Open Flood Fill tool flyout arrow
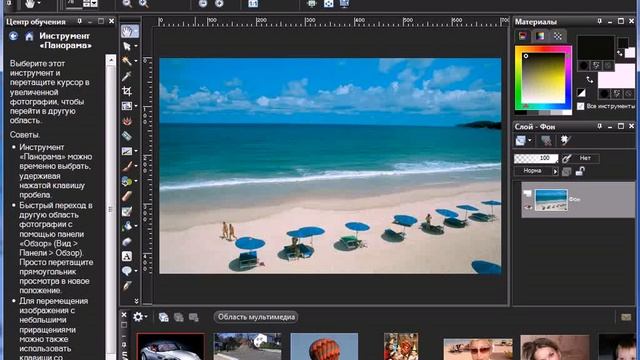Screen dimensions: 640x360 coord(136,226)
